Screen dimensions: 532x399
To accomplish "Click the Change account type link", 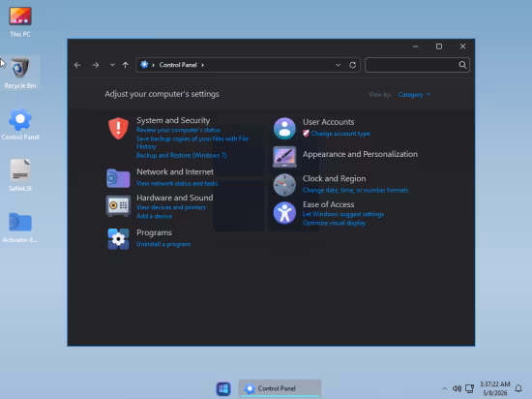I will pos(340,134).
